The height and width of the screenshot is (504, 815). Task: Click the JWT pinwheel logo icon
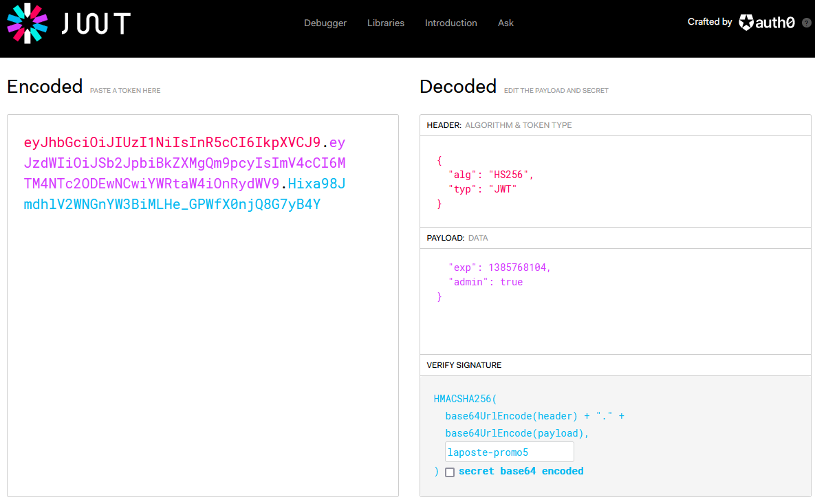click(27, 23)
